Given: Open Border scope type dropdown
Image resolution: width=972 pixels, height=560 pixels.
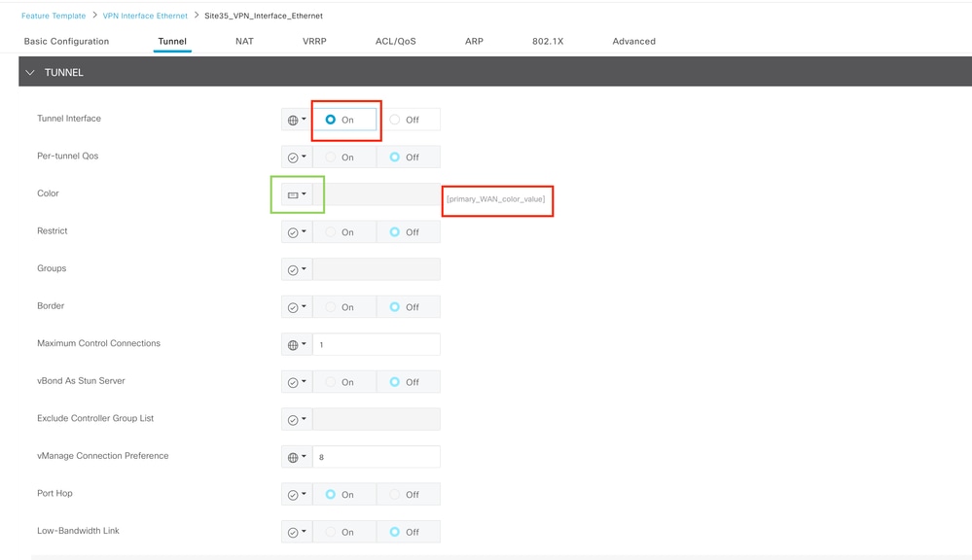Looking at the screenshot, I should (x=297, y=307).
